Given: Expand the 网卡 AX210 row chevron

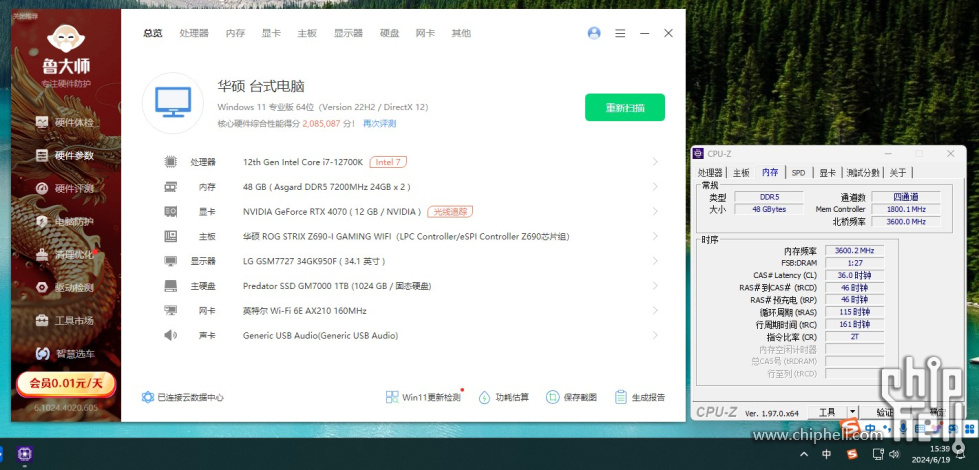Looking at the screenshot, I should pyautogui.click(x=655, y=310).
